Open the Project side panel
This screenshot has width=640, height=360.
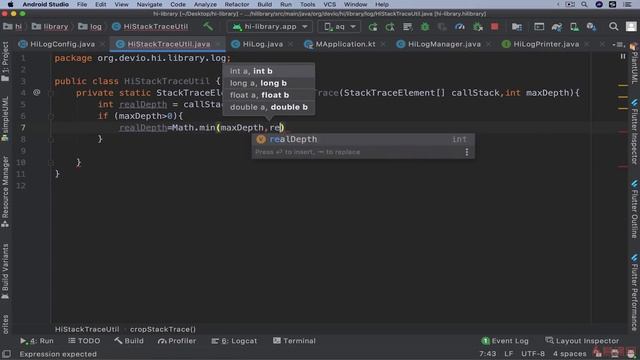5,61
